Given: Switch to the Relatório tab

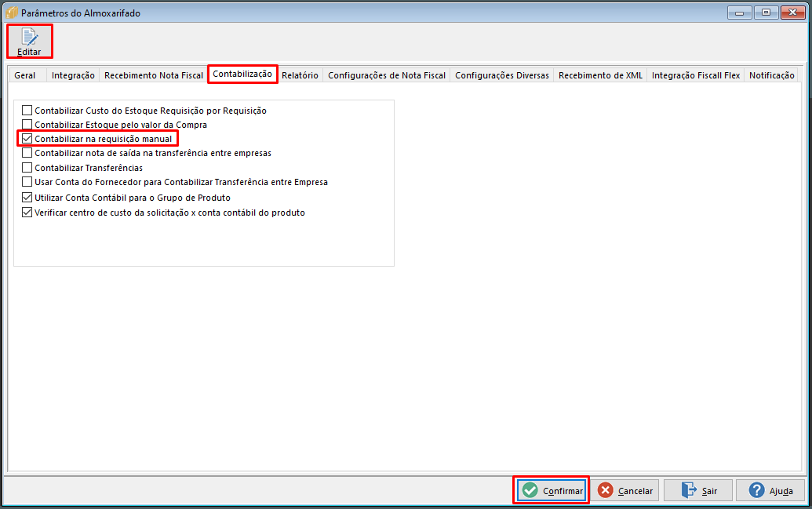Looking at the screenshot, I should 300,75.
